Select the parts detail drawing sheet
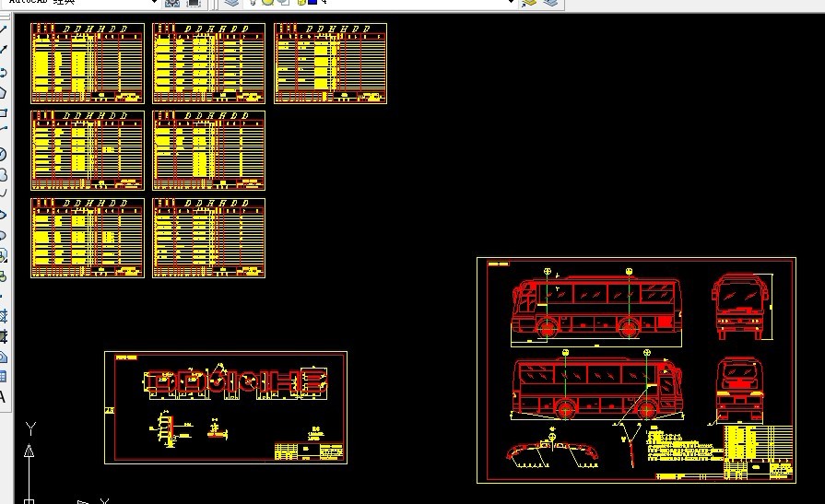The width and height of the screenshot is (825, 504). pos(226,408)
